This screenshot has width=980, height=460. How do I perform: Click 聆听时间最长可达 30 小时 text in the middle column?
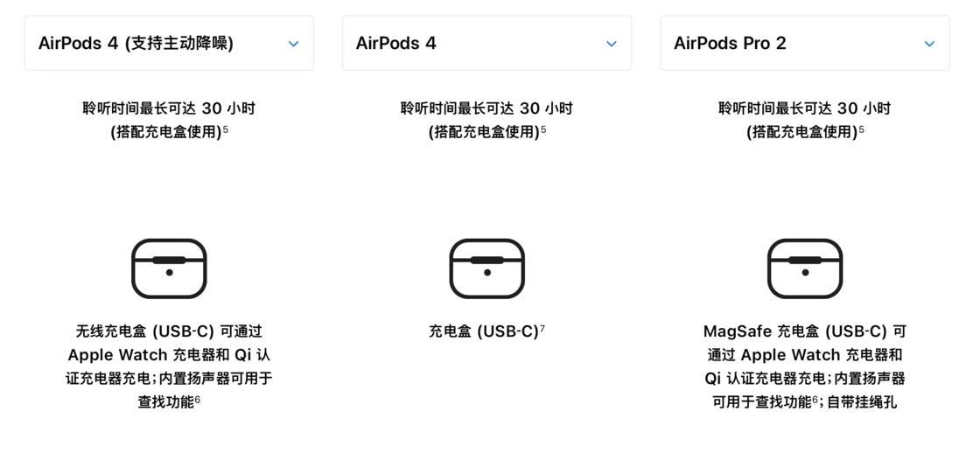pos(486,108)
